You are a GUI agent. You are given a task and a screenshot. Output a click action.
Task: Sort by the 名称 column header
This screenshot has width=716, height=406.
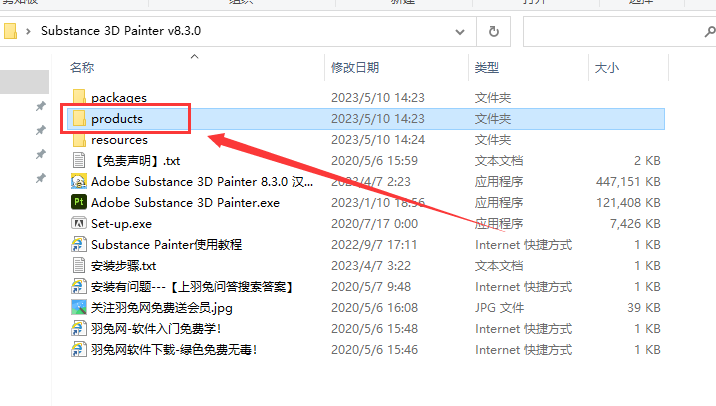[82, 68]
